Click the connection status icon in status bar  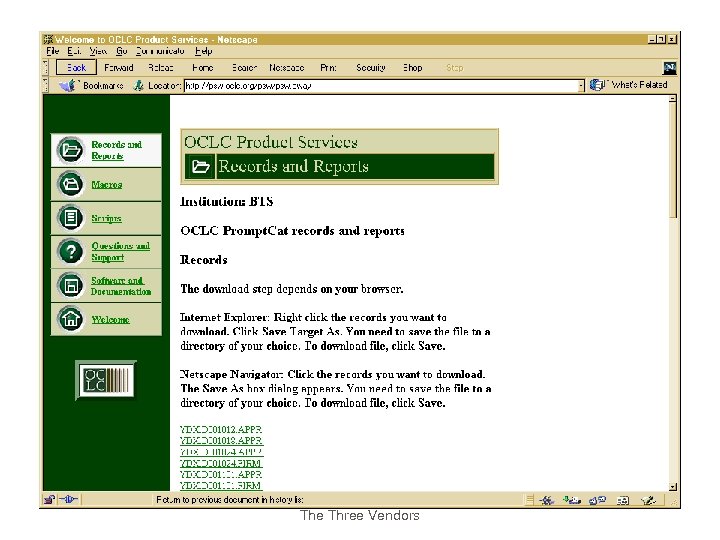69,500
